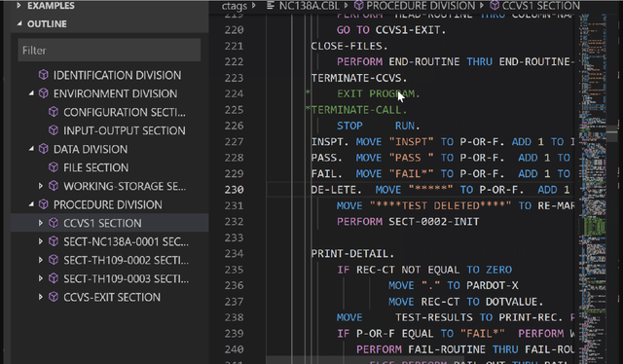The height and width of the screenshot is (364, 623).
Task: Click the SECT-NC138A-0001 symbol icon
Action: pos(54,241)
